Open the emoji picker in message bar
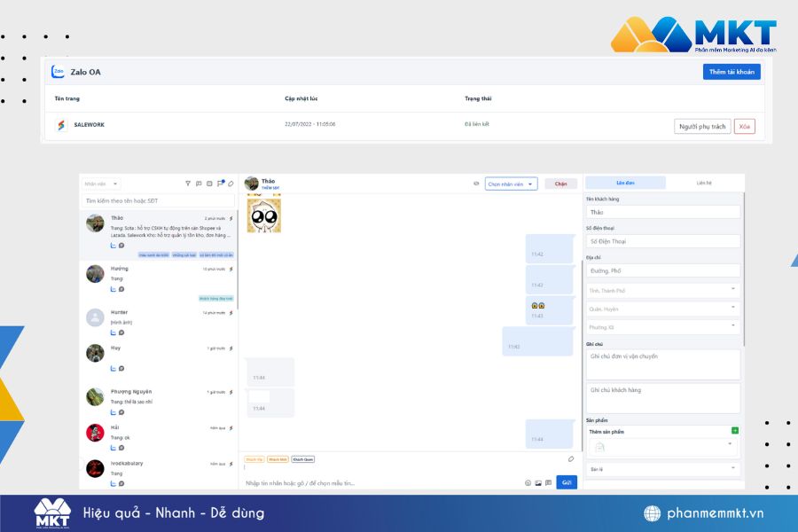 point(528,482)
